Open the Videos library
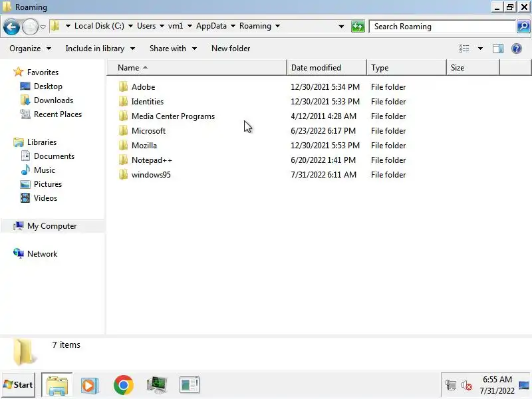The width and height of the screenshot is (532, 399). 45,198
